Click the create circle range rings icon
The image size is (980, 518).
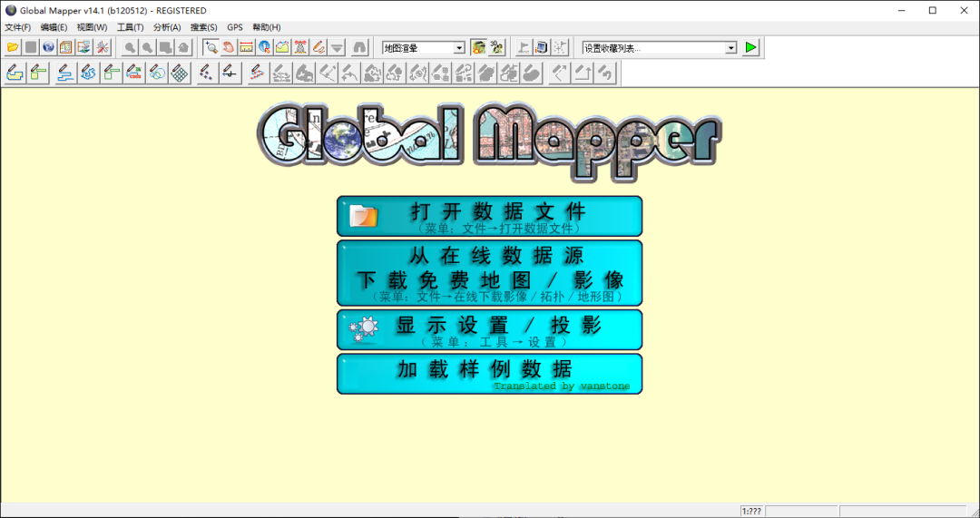coord(157,73)
